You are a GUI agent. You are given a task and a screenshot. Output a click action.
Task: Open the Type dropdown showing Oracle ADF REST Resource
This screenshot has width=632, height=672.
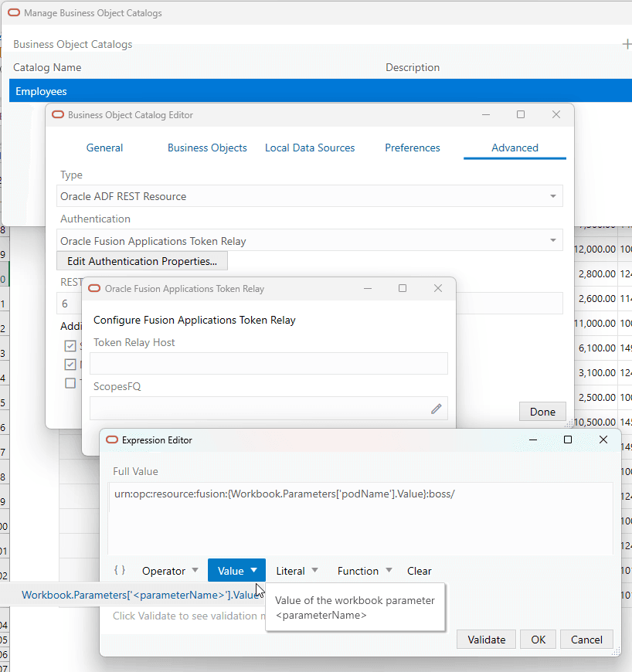(553, 196)
